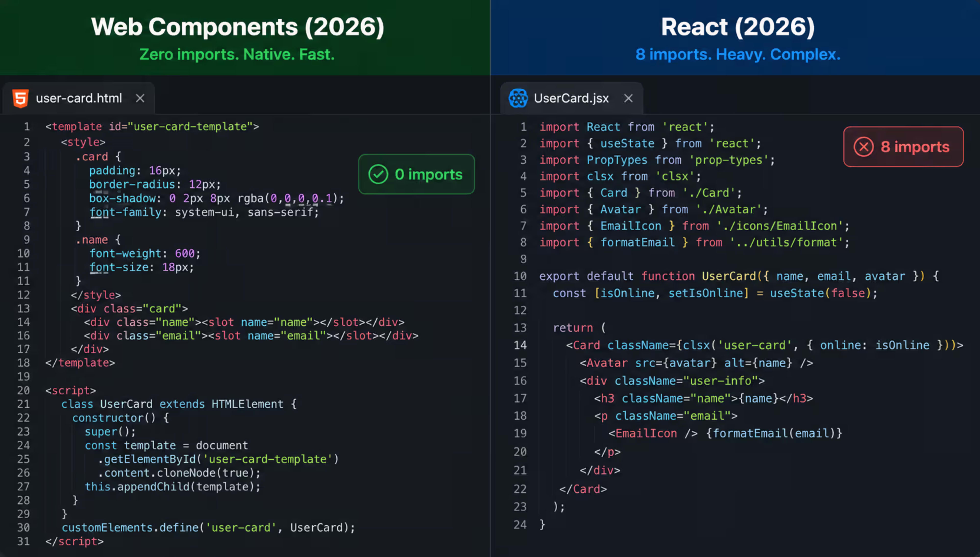980x557 pixels.
Task: Click 'this.appendChild(template);' line
Action: [x=172, y=487]
